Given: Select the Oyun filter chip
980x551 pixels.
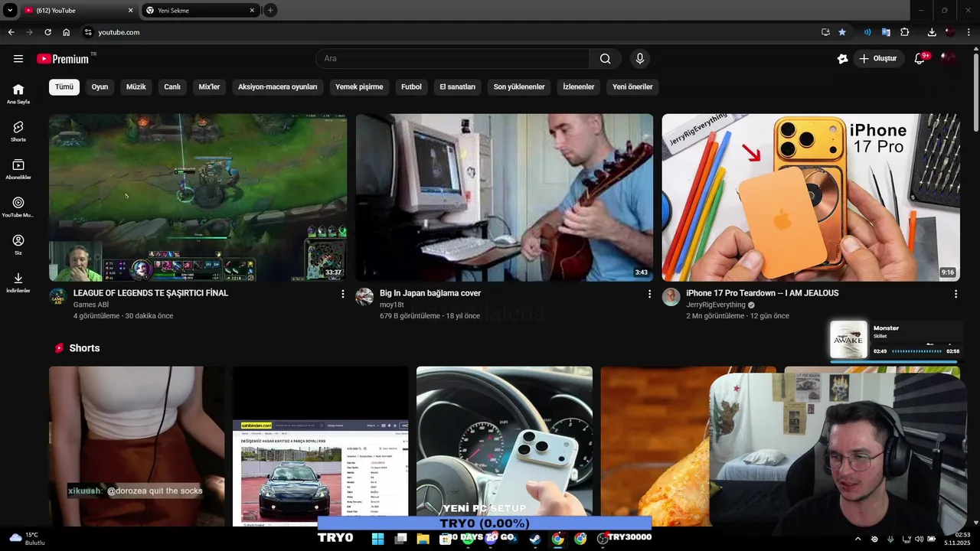Looking at the screenshot, I should coord(100,86).
